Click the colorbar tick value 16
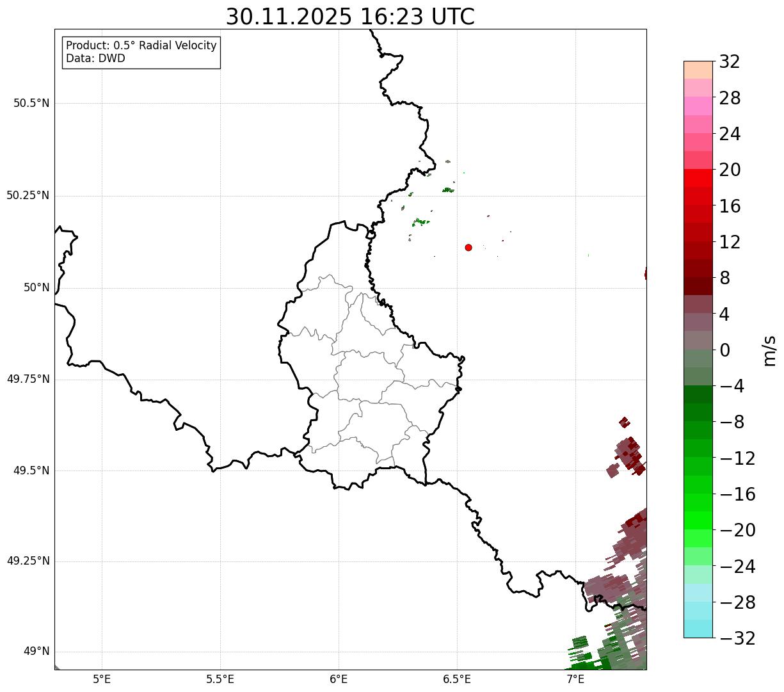This screenshot has width=784, height=692. 730,206
